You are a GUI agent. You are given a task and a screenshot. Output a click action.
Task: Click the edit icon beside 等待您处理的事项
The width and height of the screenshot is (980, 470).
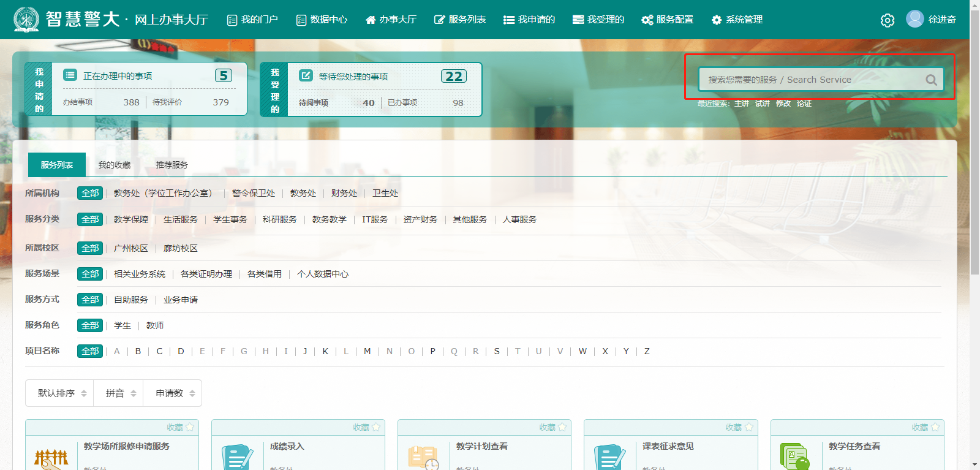pyautogui.click(x=306, y=75)
